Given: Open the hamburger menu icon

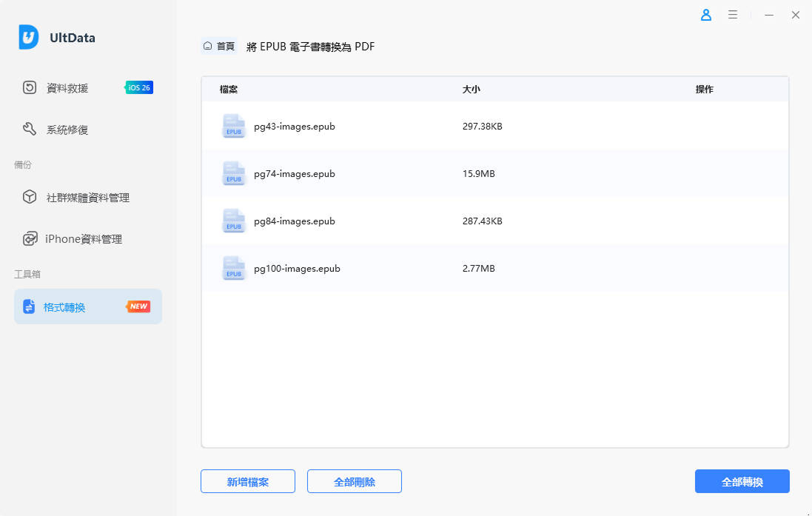Looking at the screenshot, I should [x=732, y=15].
